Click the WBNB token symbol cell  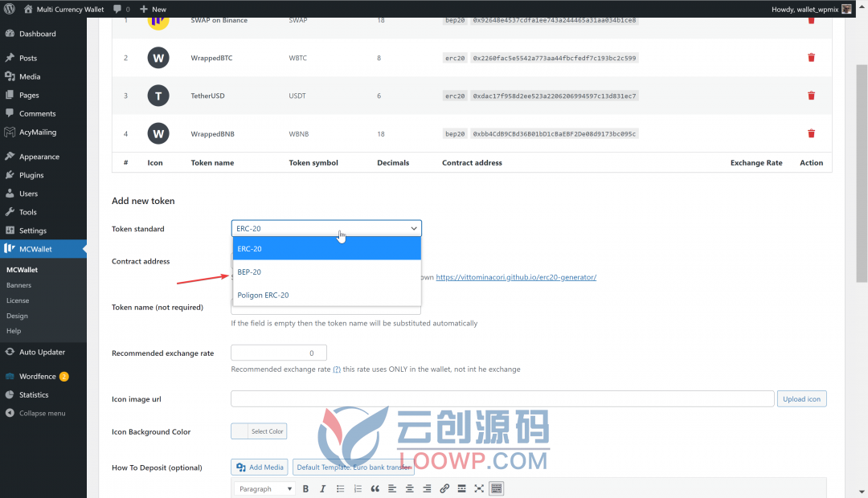pos(299,134)
